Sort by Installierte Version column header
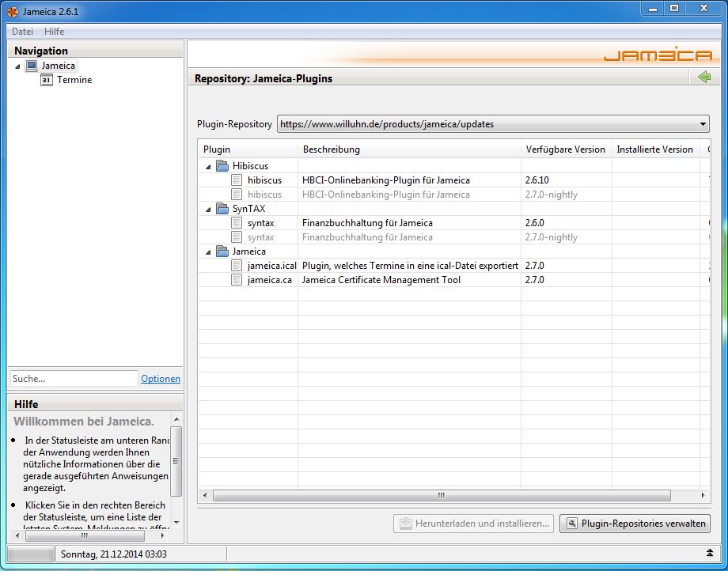This screenshot has height=571, width=728. [x=655, y=149]
